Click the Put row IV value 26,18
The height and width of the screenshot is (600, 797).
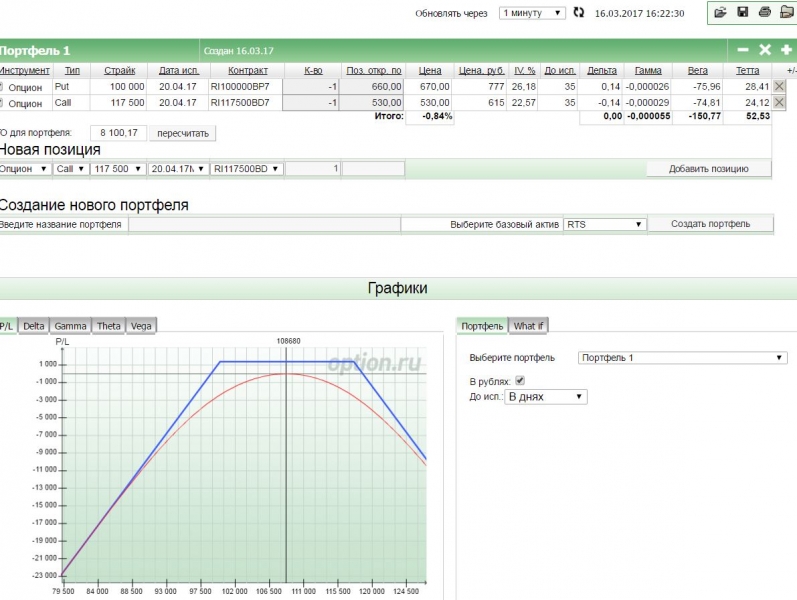coord(524,86)
